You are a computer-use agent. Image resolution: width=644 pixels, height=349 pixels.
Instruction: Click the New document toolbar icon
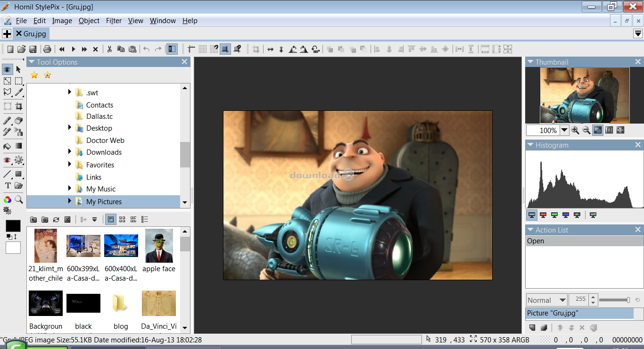tap(10, 49)
